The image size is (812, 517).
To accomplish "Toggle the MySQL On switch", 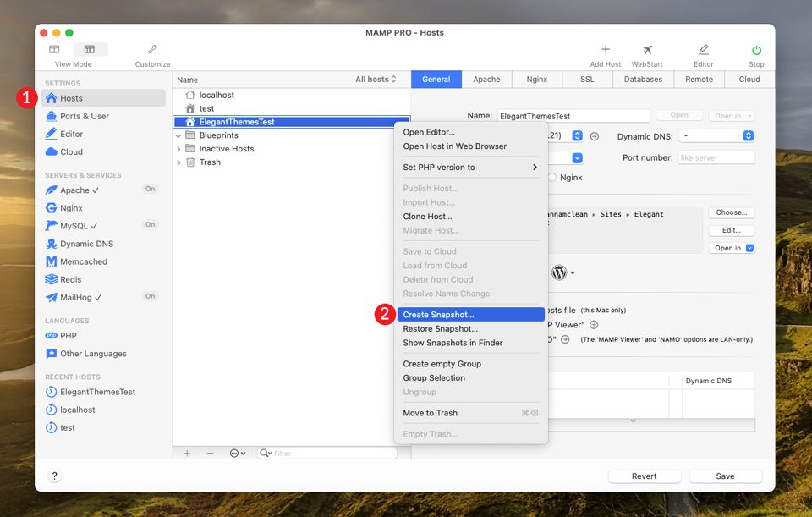I will [150, 225].
